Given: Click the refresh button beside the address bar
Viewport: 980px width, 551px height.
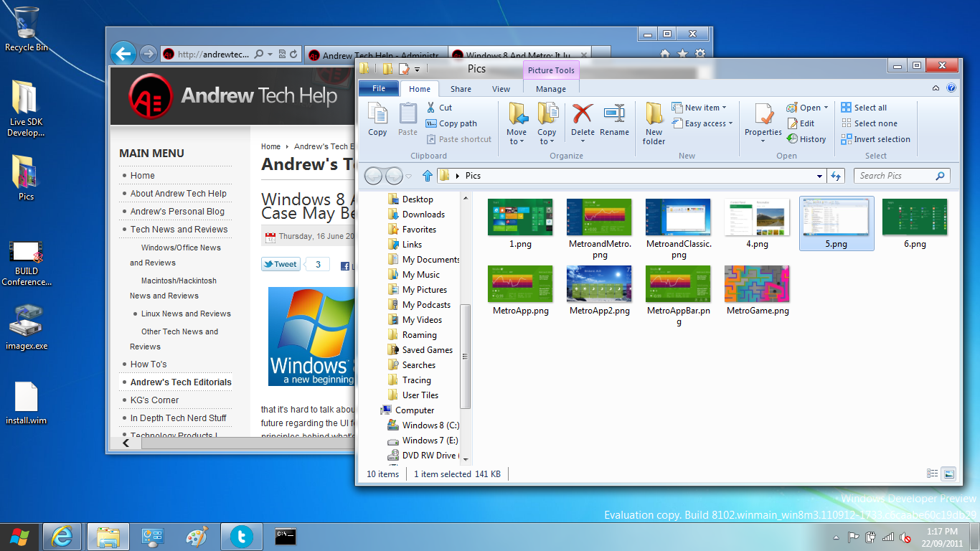Looking at the screenshot, I should coord(836,176).
